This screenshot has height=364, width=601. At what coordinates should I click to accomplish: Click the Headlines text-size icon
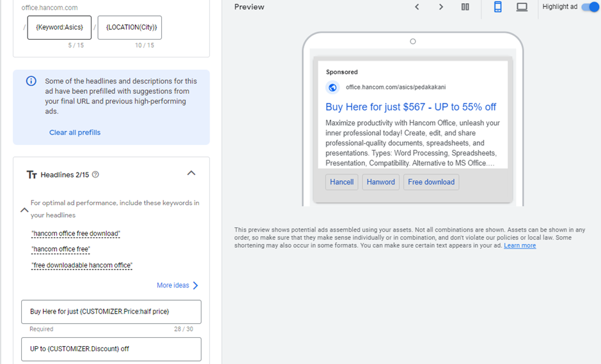point(31,174)
